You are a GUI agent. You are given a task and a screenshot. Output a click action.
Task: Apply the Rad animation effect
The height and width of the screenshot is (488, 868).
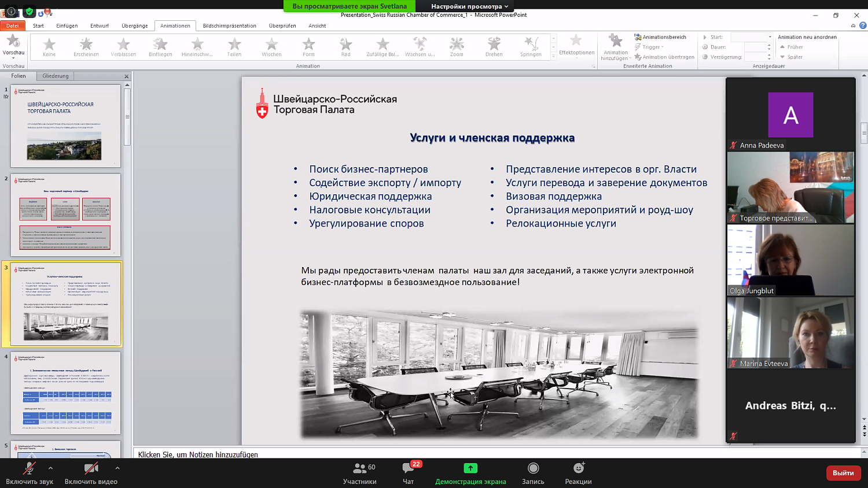tap(345, 47)
